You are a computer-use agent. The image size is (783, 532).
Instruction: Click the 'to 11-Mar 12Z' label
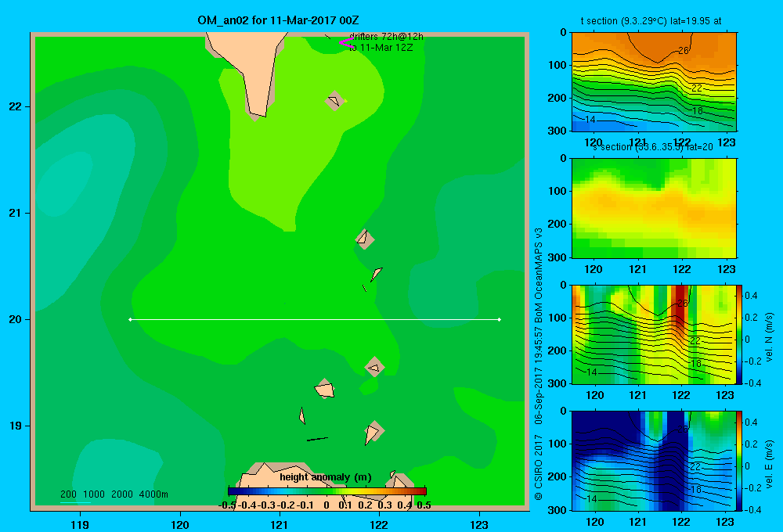(x=381, y=48)
